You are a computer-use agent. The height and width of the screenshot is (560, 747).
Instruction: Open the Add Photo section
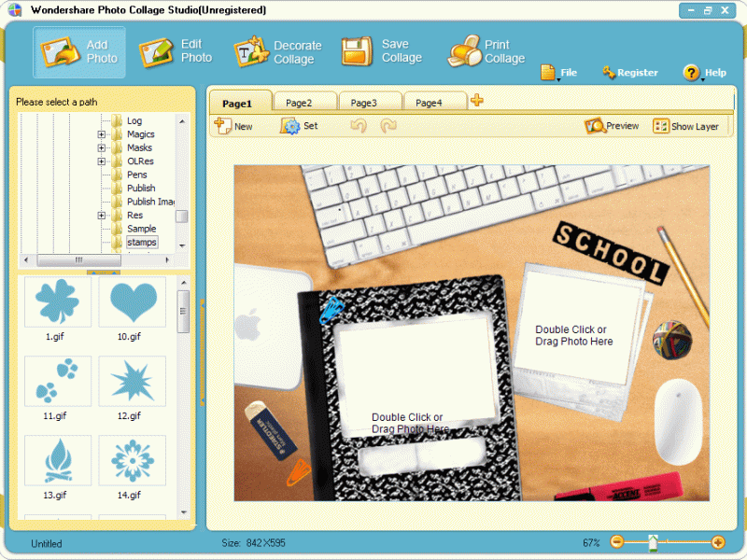click(x=79, y=52)
